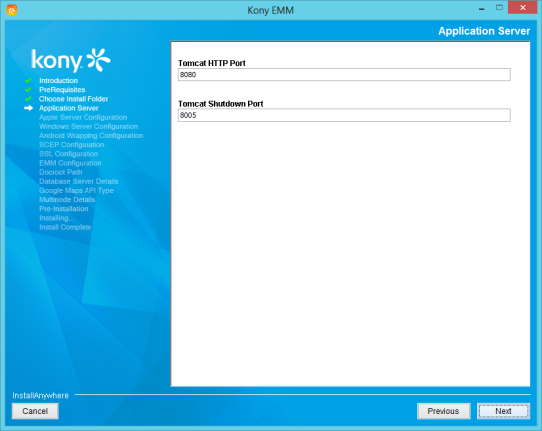Select the Apple Server Configuration step

tap(83, 117)
